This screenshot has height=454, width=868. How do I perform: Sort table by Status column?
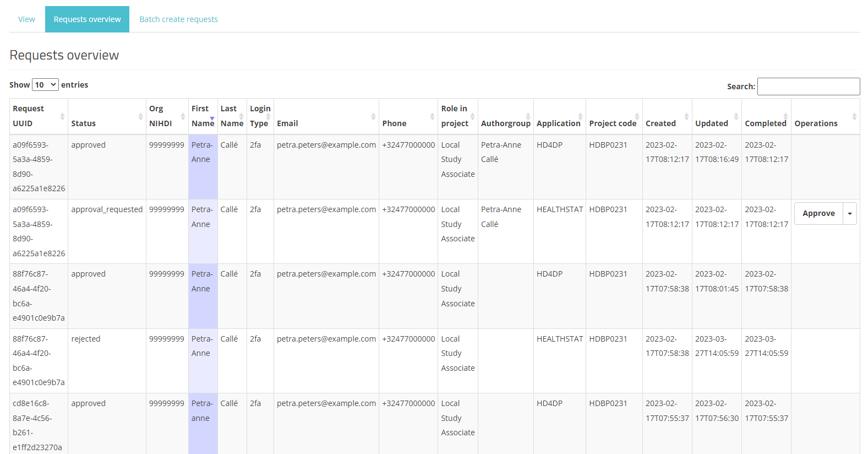pos(84,123)
